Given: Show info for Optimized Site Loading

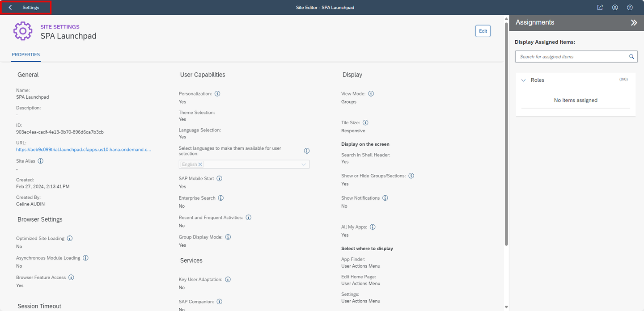Looking at the screenshot, I should pyautogui.click(x=70, y=239).
